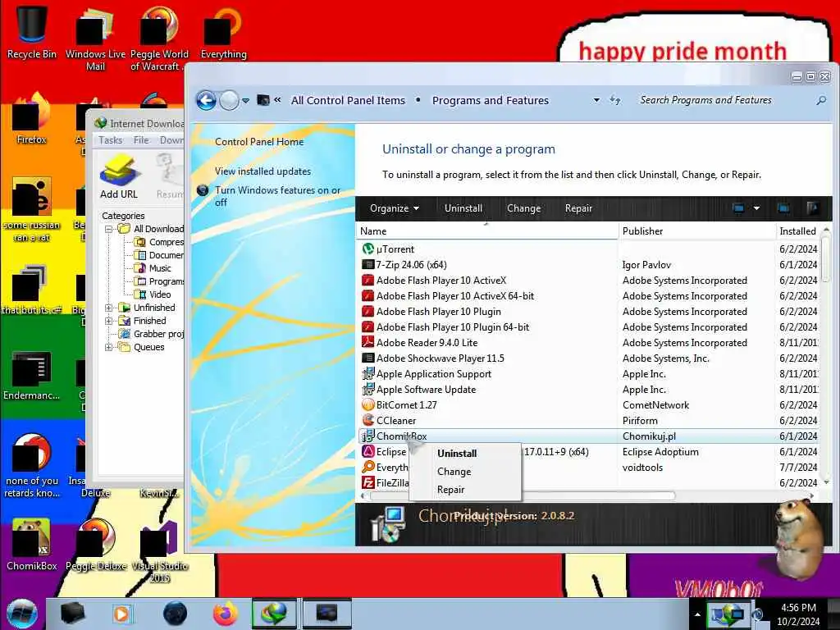Image resolution: width=840 pixels, height=630 pixels.
Task: Select CCleaner icon in program list
Action: point(368,421)
